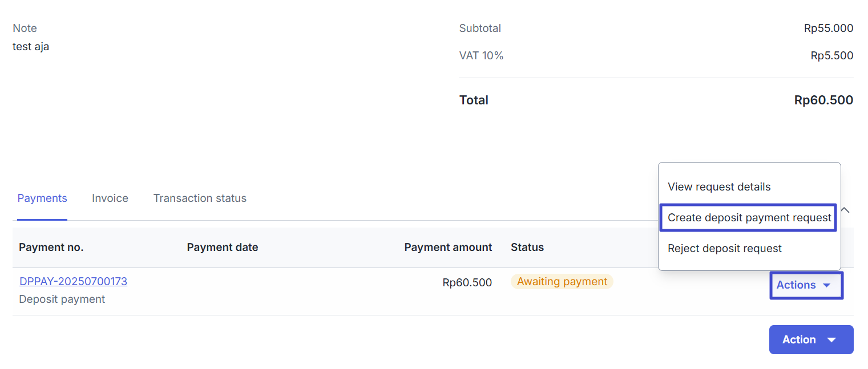Choose Create deposit payment request

[749, 218]
